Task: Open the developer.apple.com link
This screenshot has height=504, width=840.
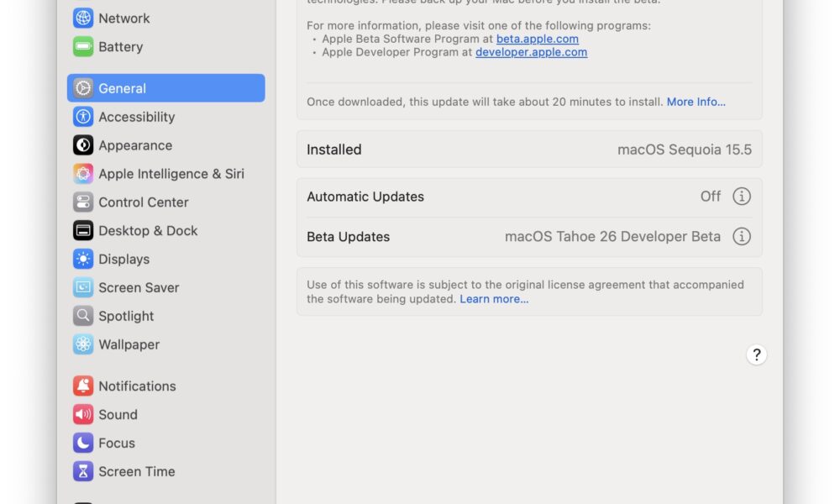Action: pyautogui.click(x=532, y=52)
